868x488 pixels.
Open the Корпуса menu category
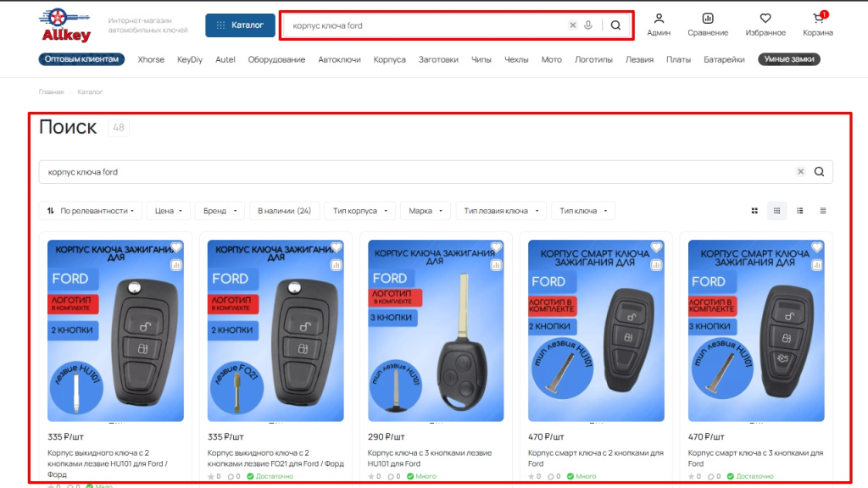click(x=389, y=59)
